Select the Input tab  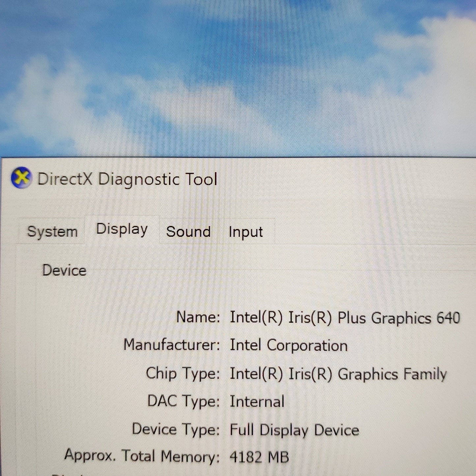pyautogui.click(x=245, y=232)
